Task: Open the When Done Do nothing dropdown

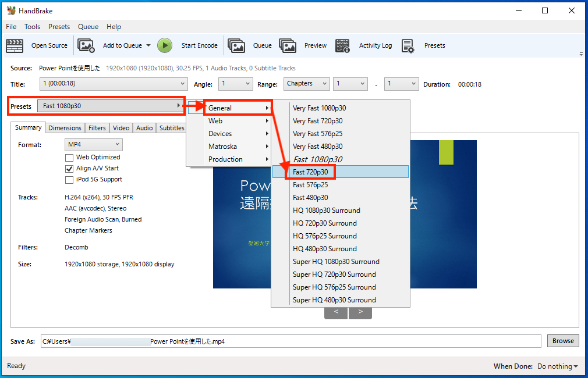Action: click(x=557, y=366)
